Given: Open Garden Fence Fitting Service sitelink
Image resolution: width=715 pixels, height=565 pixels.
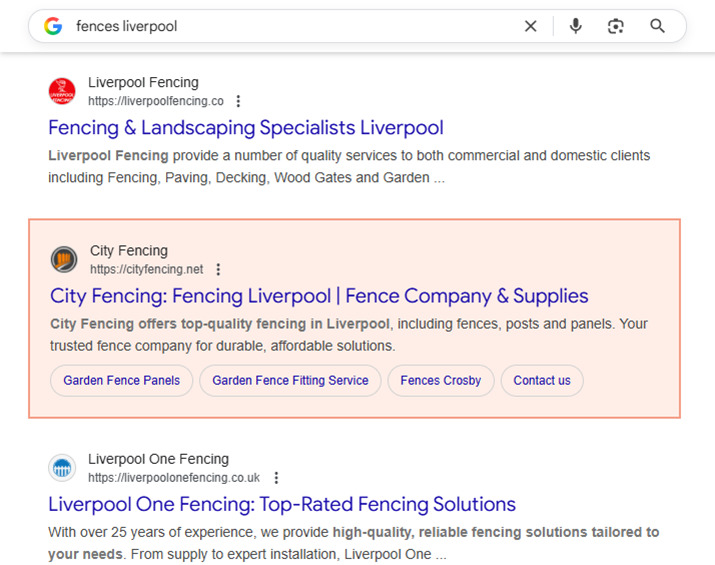Looking at the screenshot, I should pyautogui.click(x=290, y=380).
